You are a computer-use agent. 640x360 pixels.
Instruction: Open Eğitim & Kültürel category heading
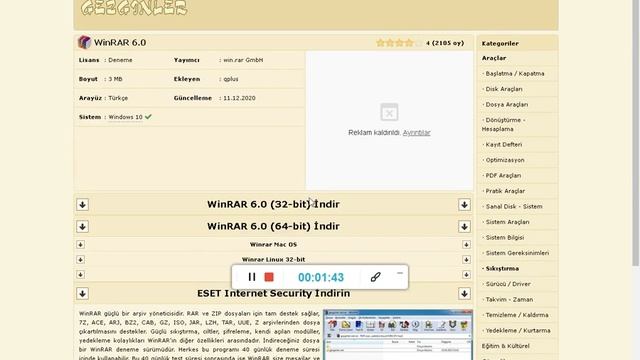(505, 346)
